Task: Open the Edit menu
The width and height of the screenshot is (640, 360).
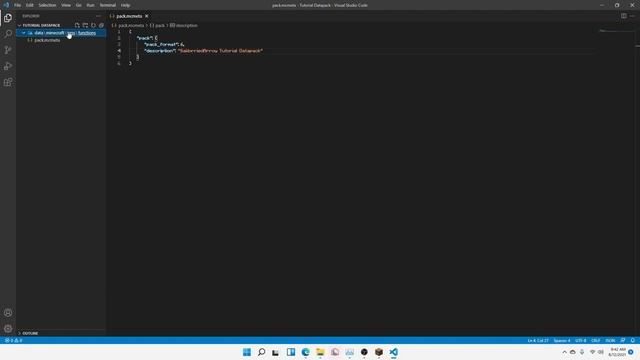Action: tap(30, 5)
